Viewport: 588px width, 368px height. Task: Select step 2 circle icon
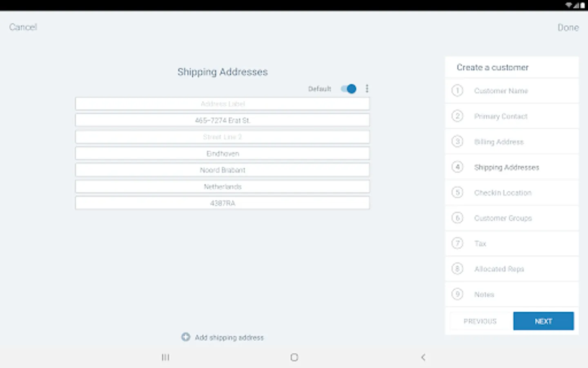[457, 116]
